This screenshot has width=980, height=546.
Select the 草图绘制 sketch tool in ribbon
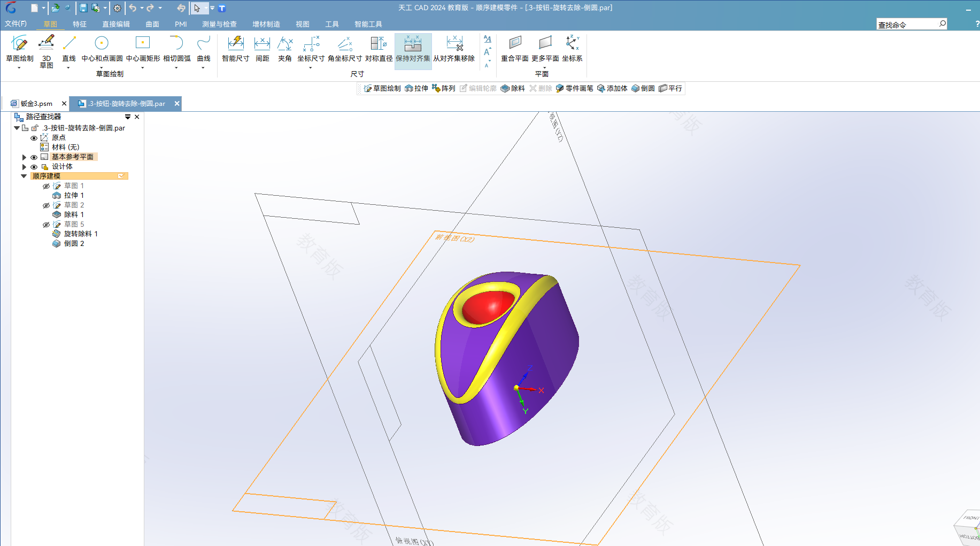pos(19,49)
